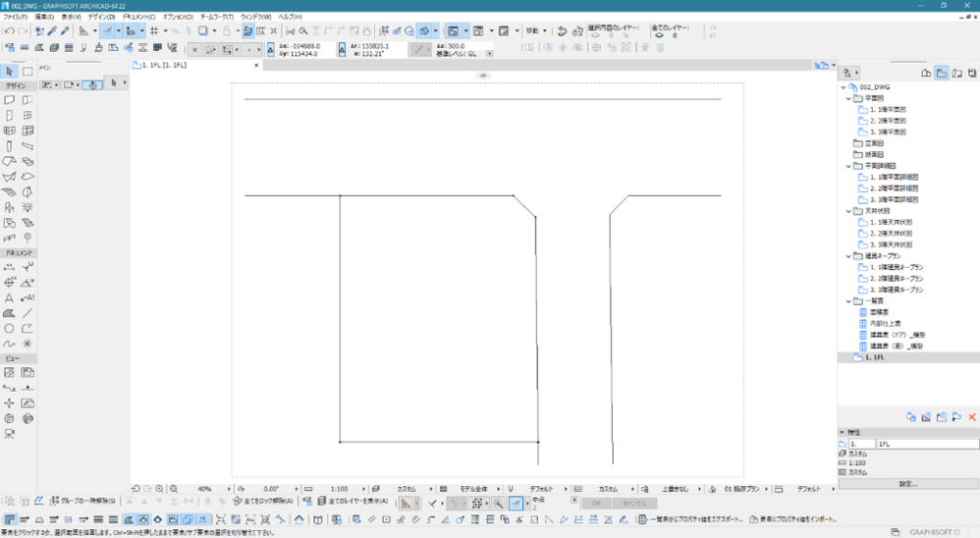Screen dimensions: 980x538
Task: Select the Line tool in document toolbox
Action: click(x=27, y=313)
